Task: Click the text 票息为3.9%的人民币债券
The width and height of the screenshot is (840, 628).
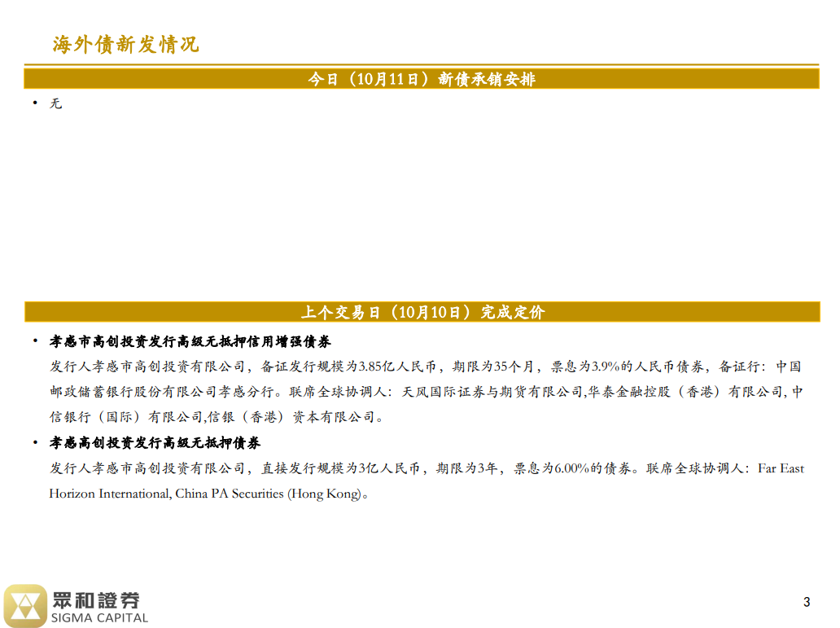Action: (628, 367)
